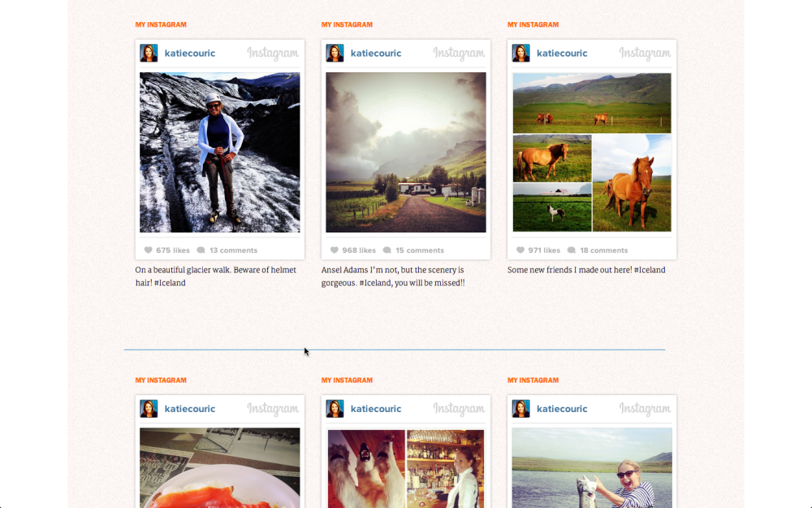Open katiecouric username above the polar bear photo
812x508 pixels.
pyautogui.click(x=376, y=409)
